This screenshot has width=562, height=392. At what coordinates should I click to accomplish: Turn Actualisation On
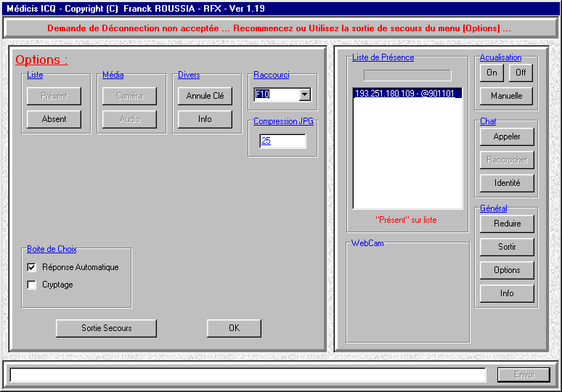coord(492,73)
